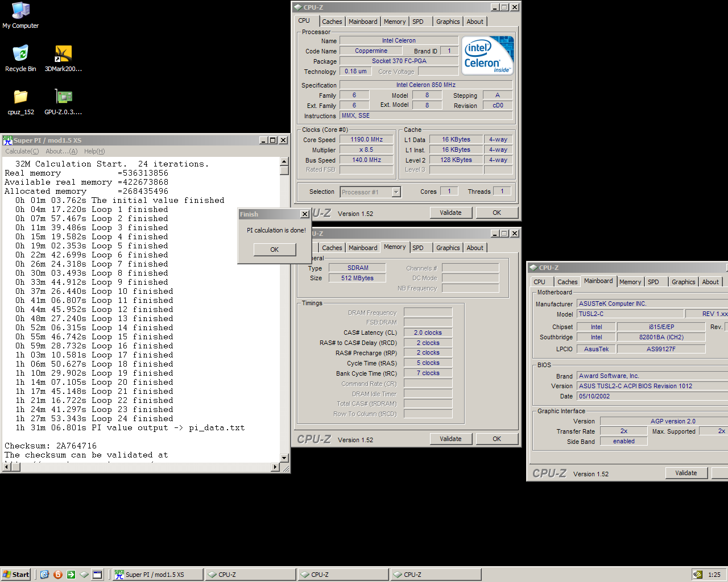Activate Super PI taskbar button

pos(158,575)
